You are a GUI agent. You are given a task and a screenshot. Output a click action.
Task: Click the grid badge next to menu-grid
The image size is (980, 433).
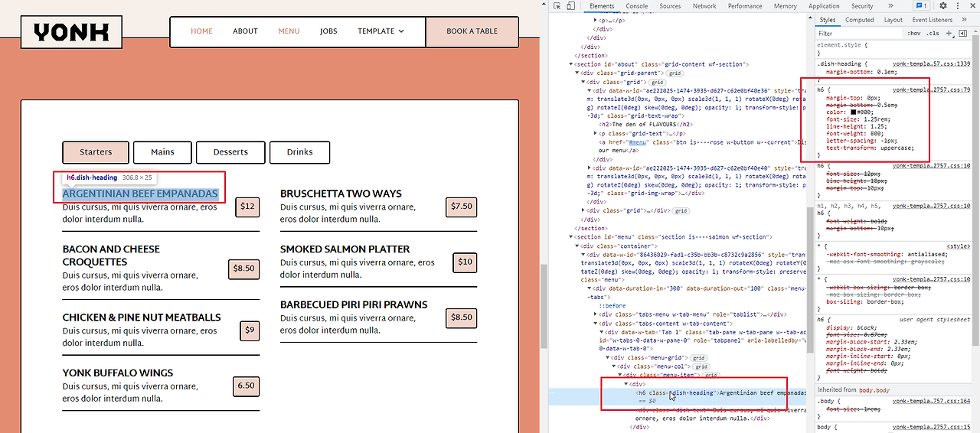(699, 357)
